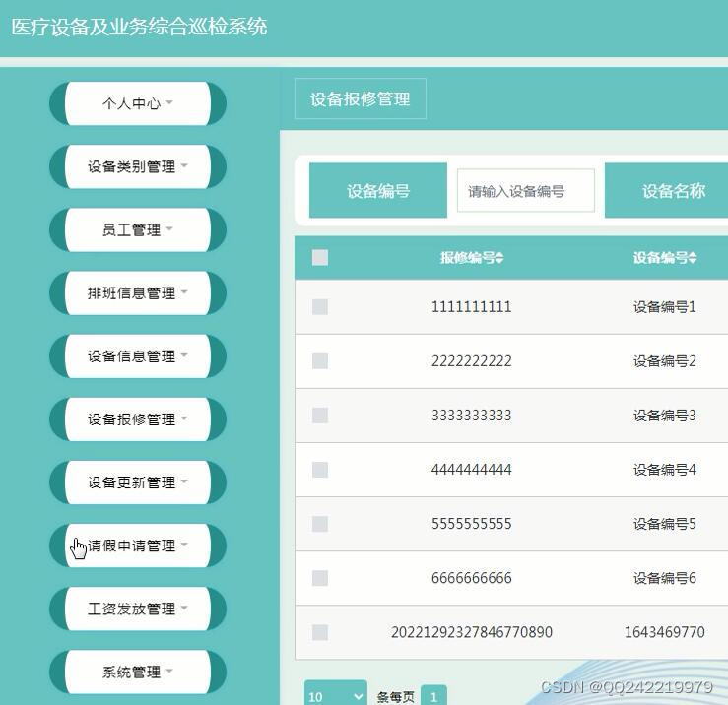The image size is (728, 705).
Task: Check the row with 20221292327846770890
Action: click(x=320, y=632)
